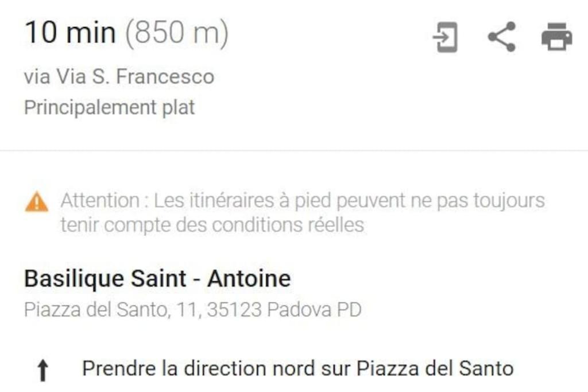
Task: Click the word Francesco in route summary
Action: click(x=165, y=76)
